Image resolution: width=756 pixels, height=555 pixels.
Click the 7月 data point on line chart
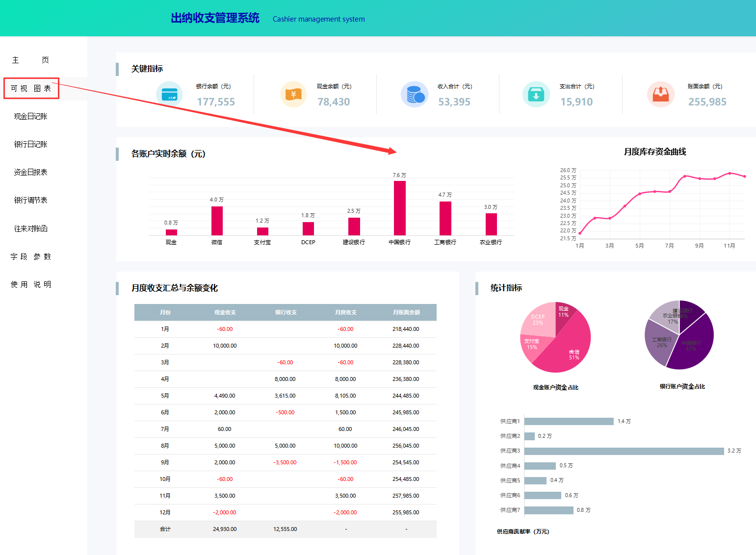(670, 191)
